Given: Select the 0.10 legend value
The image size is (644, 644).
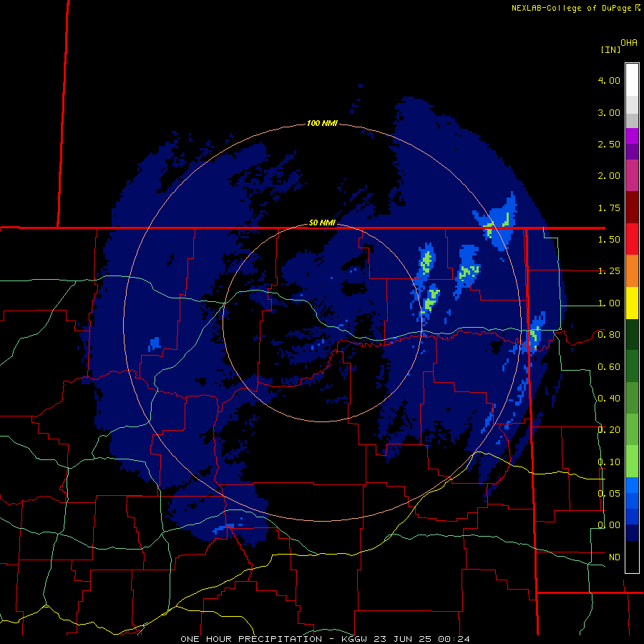Looking at the screenshot, I should coord(609,462).
